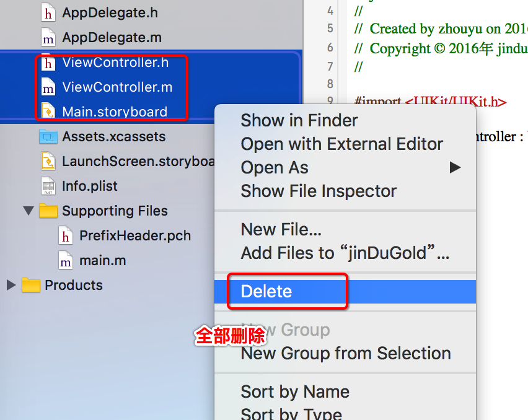Click the Supporting Files folder icon
Screen dimensions: 528x420
click(48, 211)
